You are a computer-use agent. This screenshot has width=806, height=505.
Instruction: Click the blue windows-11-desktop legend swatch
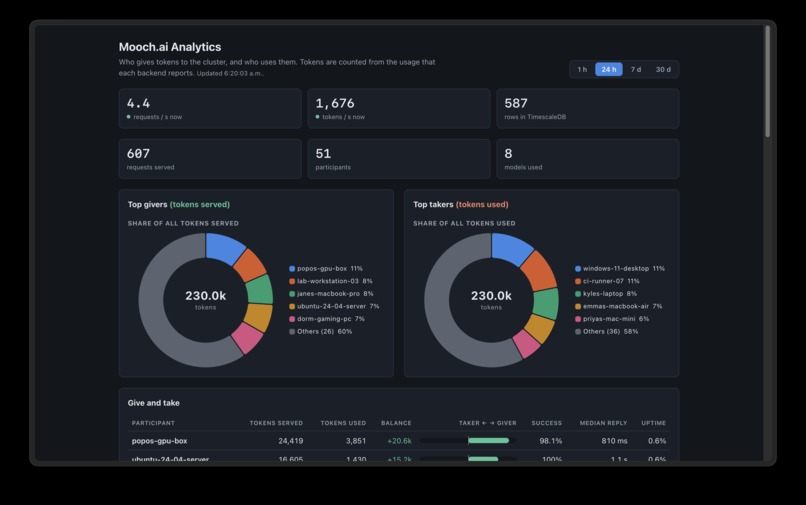[578, 268]
